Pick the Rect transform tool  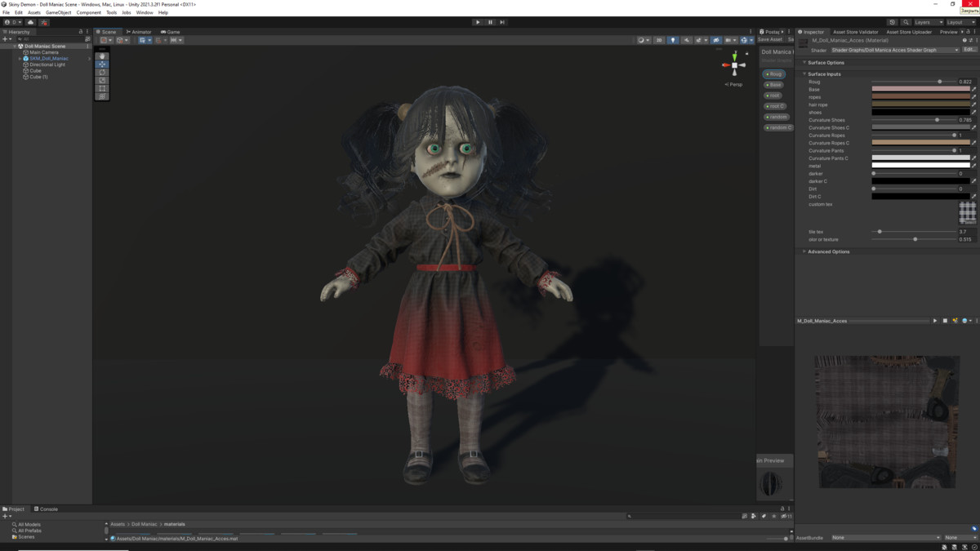click(102, 88)
